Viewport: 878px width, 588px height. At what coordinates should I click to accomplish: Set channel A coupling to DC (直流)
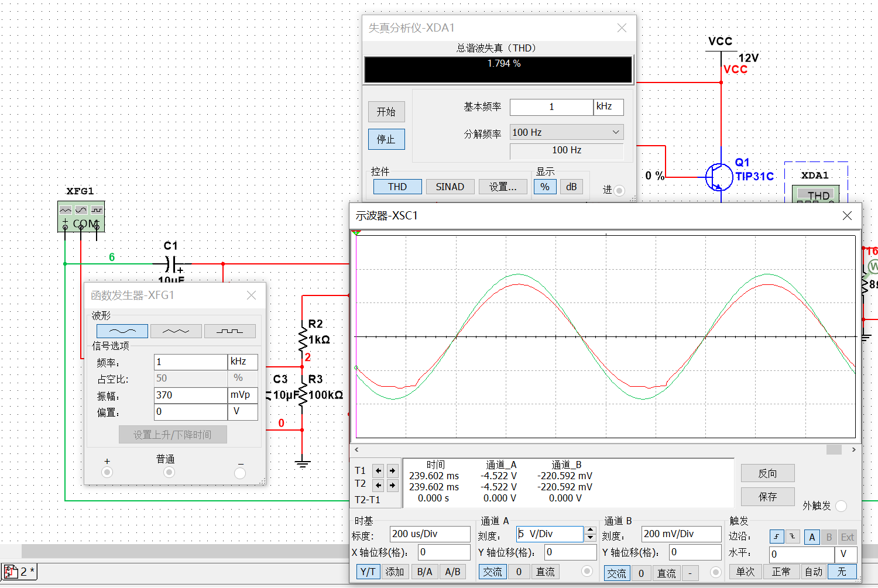click(546, 572)
